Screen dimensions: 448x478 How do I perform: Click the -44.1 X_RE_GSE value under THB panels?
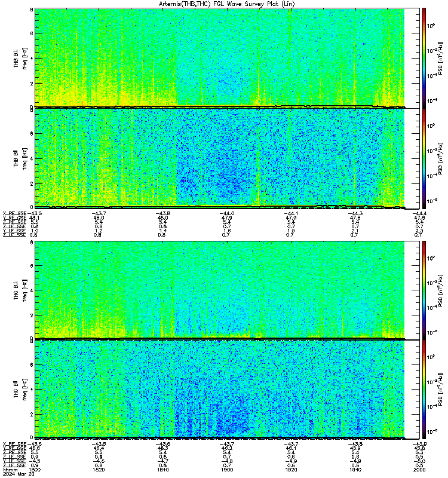click(x=291, y=213)
